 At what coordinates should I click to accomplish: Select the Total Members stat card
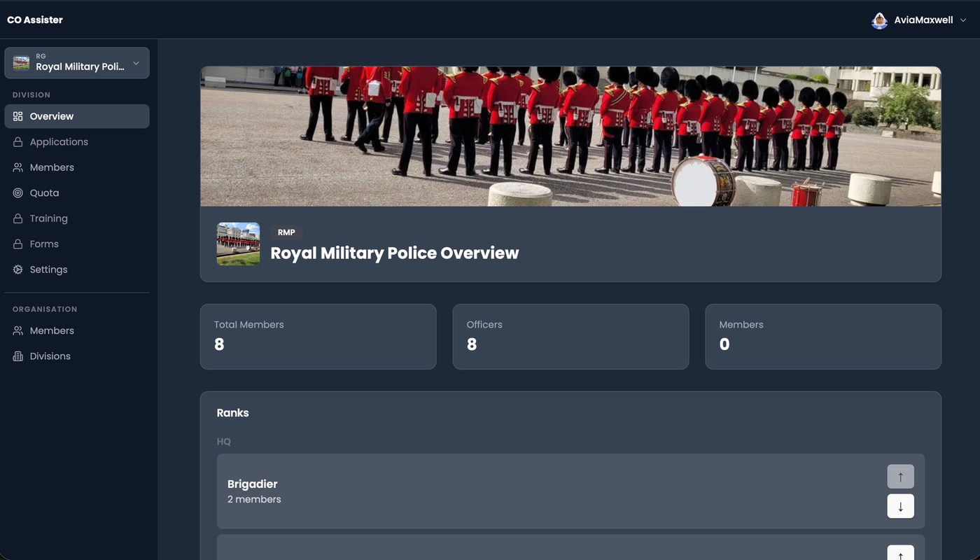point(318,337)
